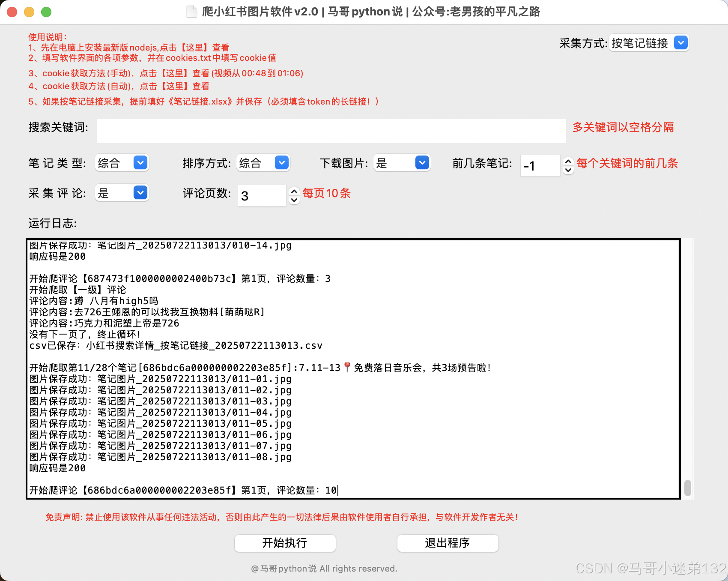This screenshot has height=581, width=728.
Task: Decrease 前几条笔记 with the down arrow
Action: coord(568,170)
